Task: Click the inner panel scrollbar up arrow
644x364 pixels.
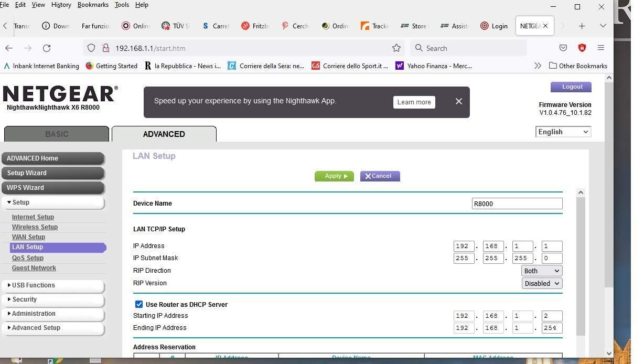Action: pyautogui.click(x=581, y=192)
